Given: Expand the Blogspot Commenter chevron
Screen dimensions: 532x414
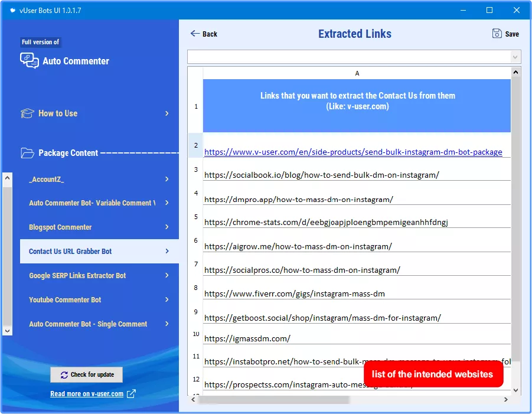Looking at the screenshot, I should pyautogui.click(x=167, y=227).
